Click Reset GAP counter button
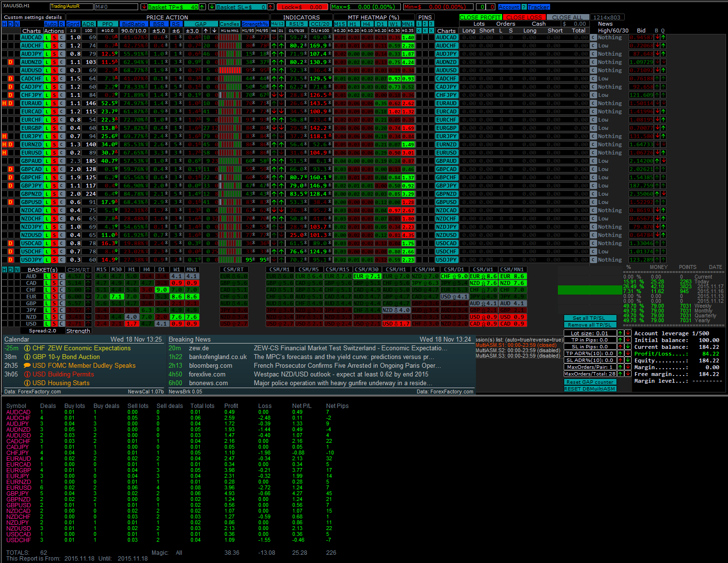Viewport: 728px width, 563px height. pyautogui.click(x=590, y=382)
